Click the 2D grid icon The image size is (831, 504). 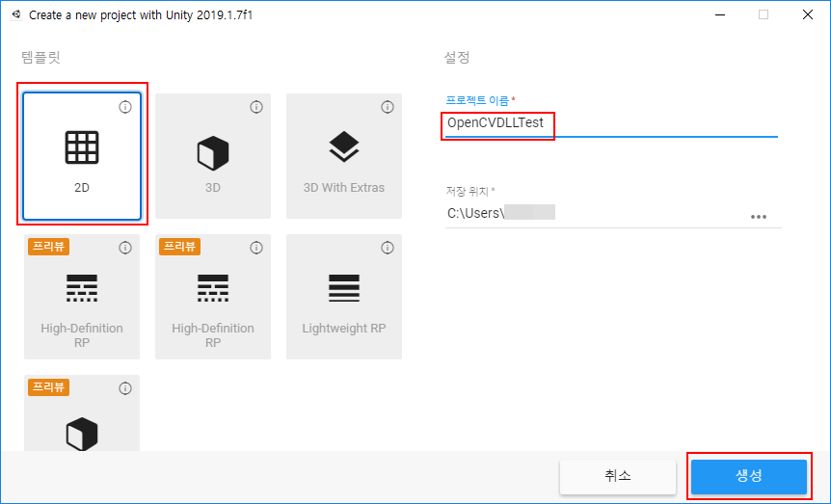(82, 146)
